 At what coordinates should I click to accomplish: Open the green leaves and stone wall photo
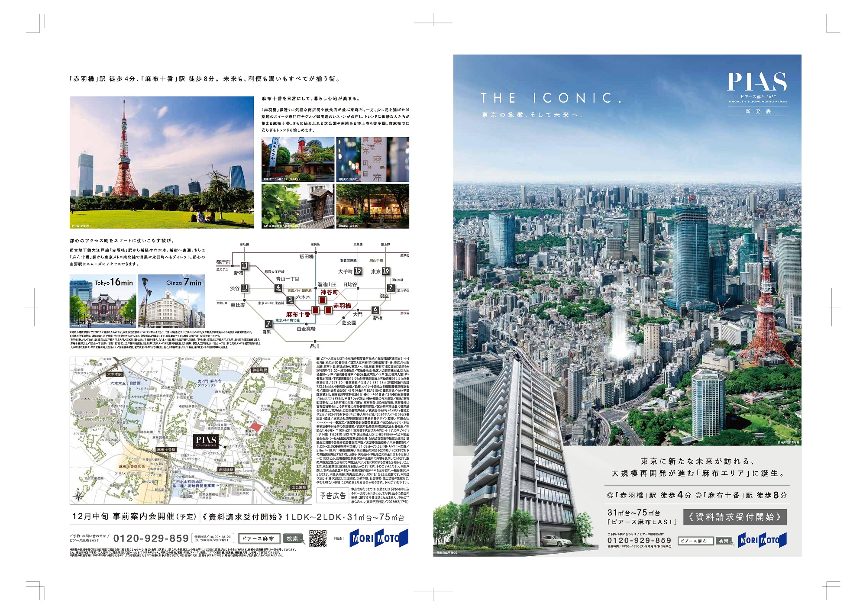(x=298, y=206)
